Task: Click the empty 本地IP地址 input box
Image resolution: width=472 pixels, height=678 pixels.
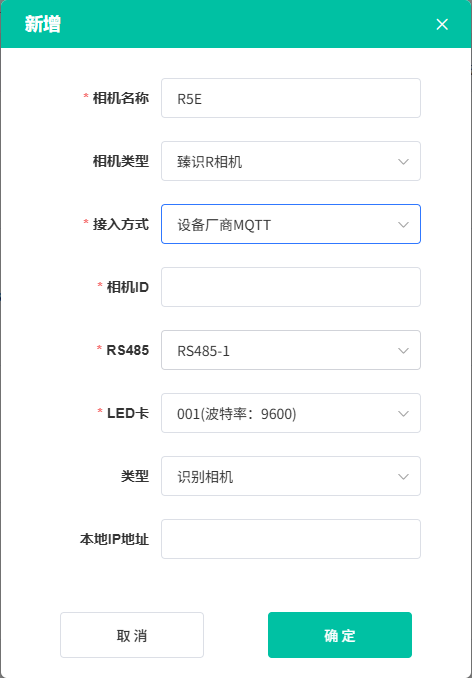Action: tap(291, 539)
